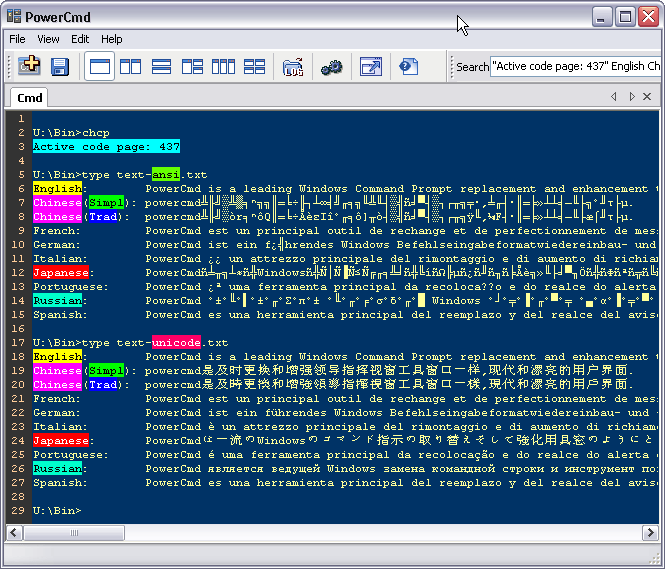The image size is (665, 569).
Task: Click 'English' label on line 6
Action: [58, 188]
